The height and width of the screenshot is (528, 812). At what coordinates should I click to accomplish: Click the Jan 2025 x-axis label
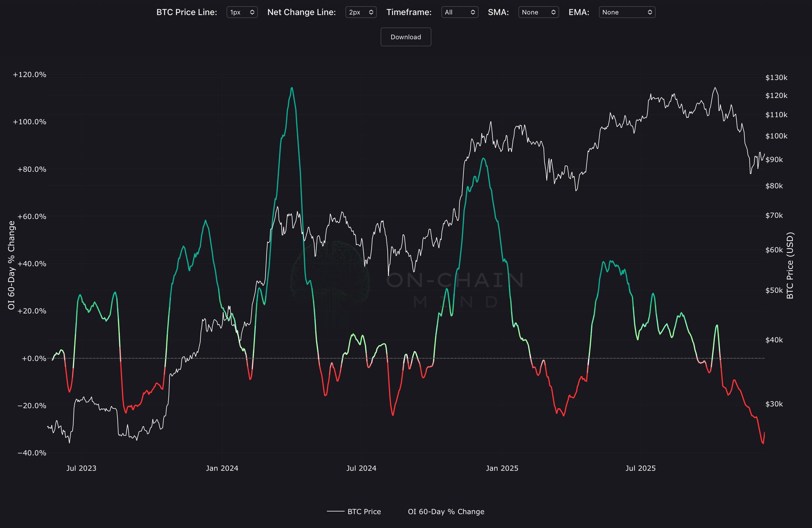502,468
